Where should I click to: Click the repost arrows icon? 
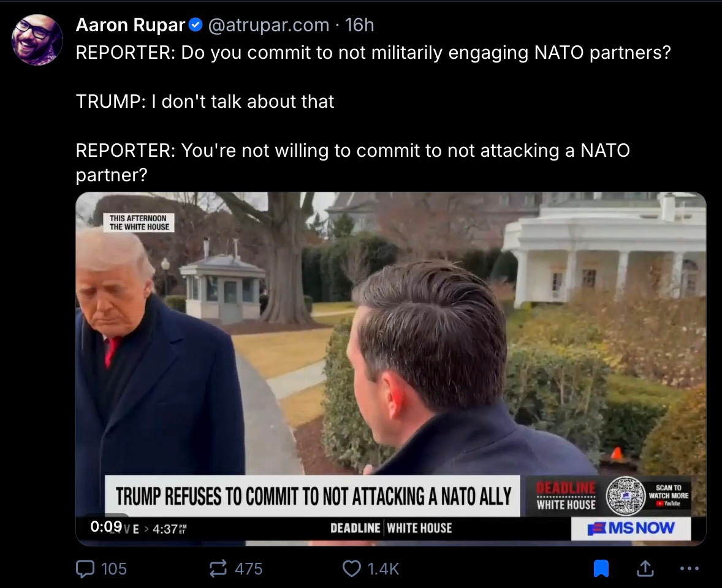[218, 568]
